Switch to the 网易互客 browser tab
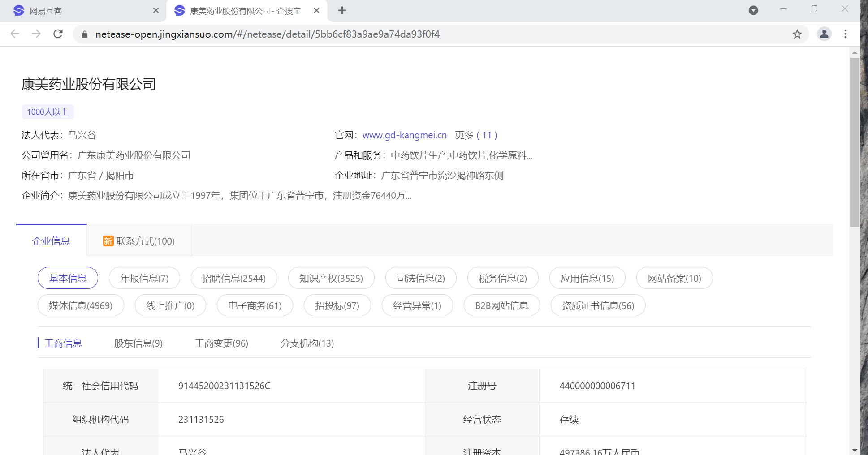 (83, 11)
